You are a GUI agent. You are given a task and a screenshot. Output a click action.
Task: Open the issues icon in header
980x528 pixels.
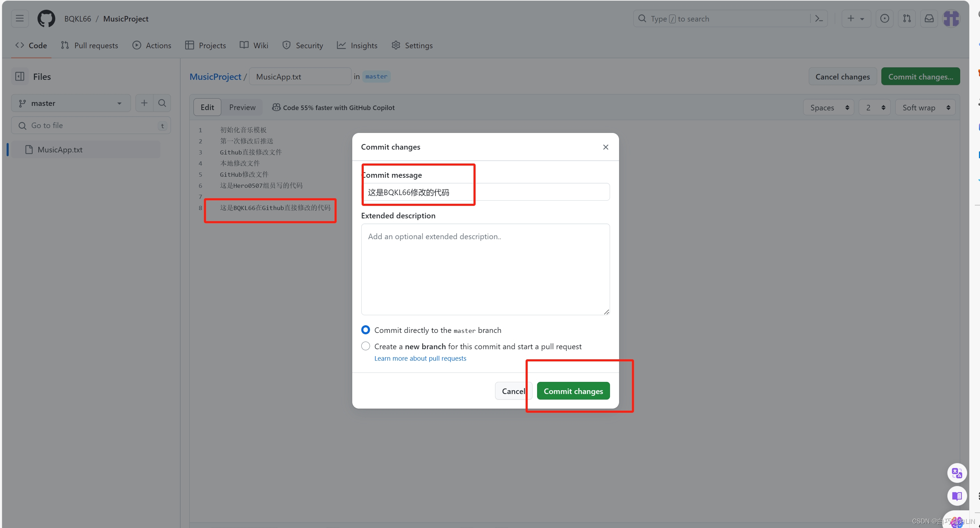(x=884, y=18)
